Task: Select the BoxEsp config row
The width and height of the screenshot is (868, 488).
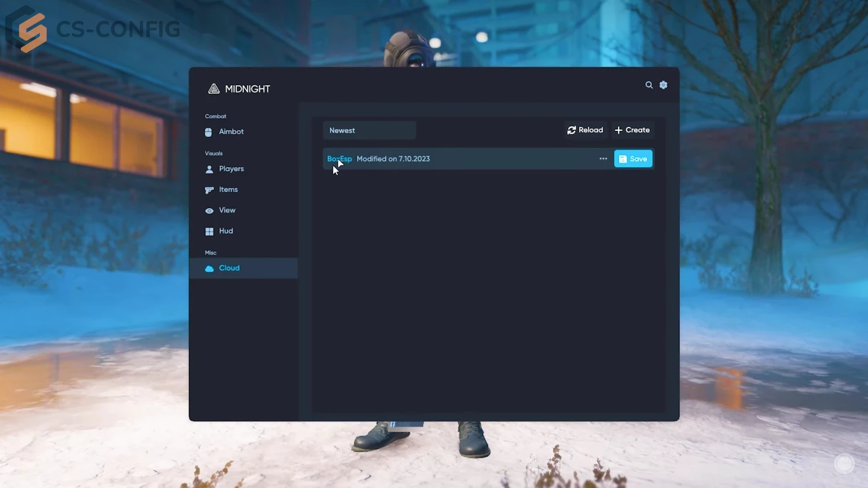Action: 463,159
